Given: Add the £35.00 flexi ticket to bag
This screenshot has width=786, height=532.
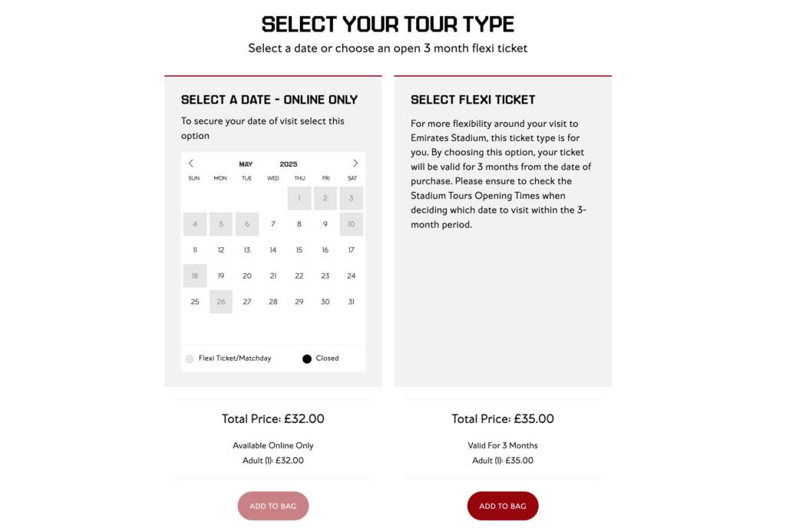Looking at the screenshot, I should click(503, 506).
